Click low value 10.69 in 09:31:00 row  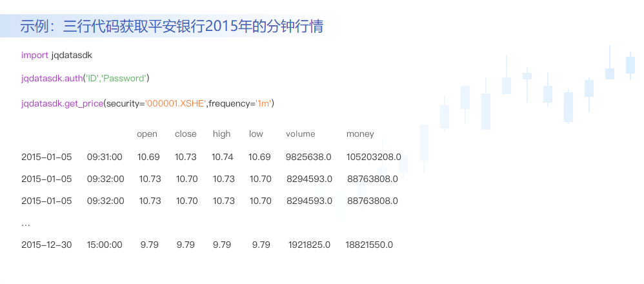pos(259,157)
